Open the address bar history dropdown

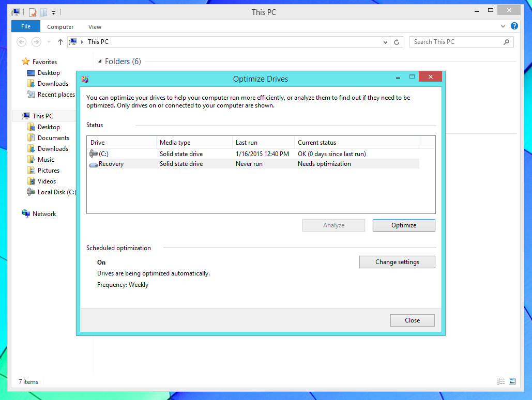pos(385,42)
